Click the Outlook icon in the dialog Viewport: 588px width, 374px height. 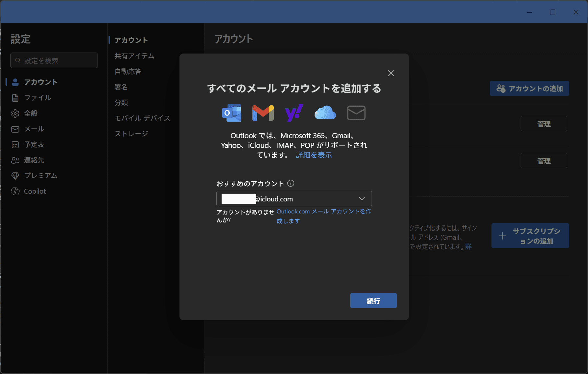(232, 113)
